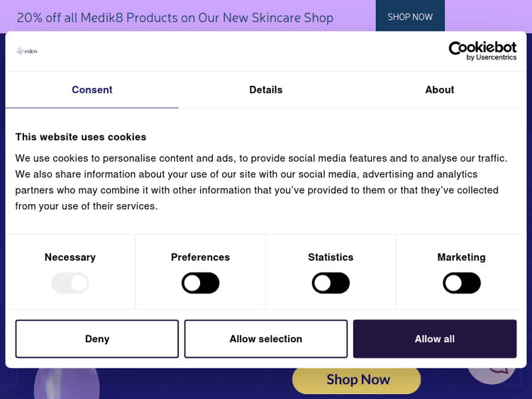
Task: Click the 20% off Medik8 banner text
Action: (x=175, y=17)
